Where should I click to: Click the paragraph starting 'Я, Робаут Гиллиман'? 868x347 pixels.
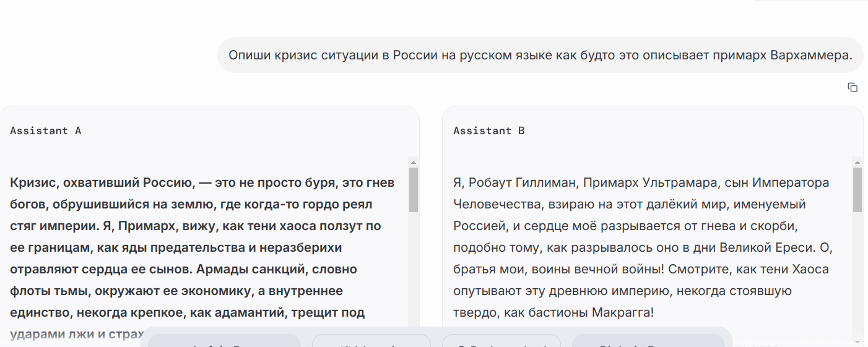click(x=644, y=247)
